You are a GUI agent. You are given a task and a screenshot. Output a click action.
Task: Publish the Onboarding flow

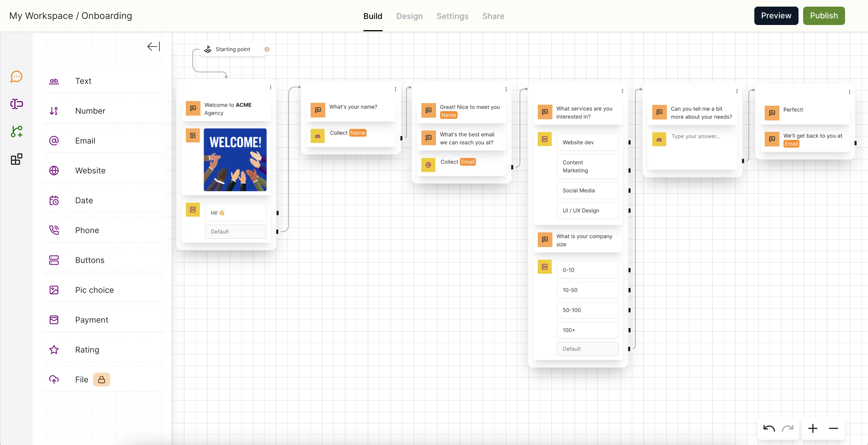(x=824, y=16)
